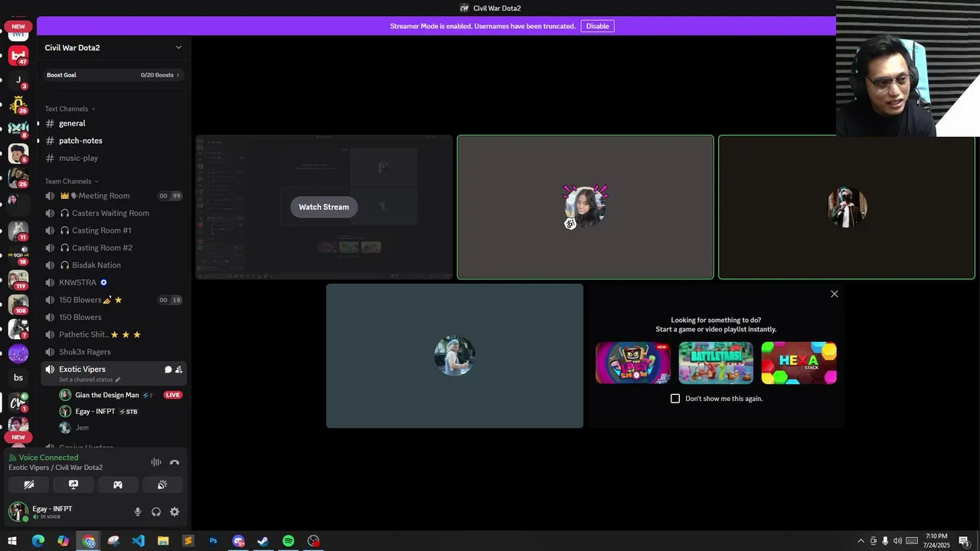Launch the NEW purple game-show activity
980x551 pixels.
point(633,363)
